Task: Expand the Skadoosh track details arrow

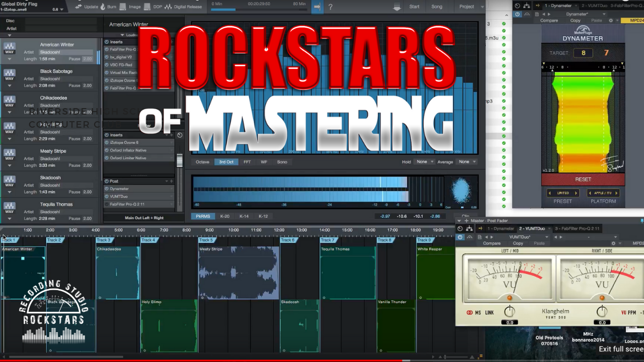Action: (x=9, y=192)
